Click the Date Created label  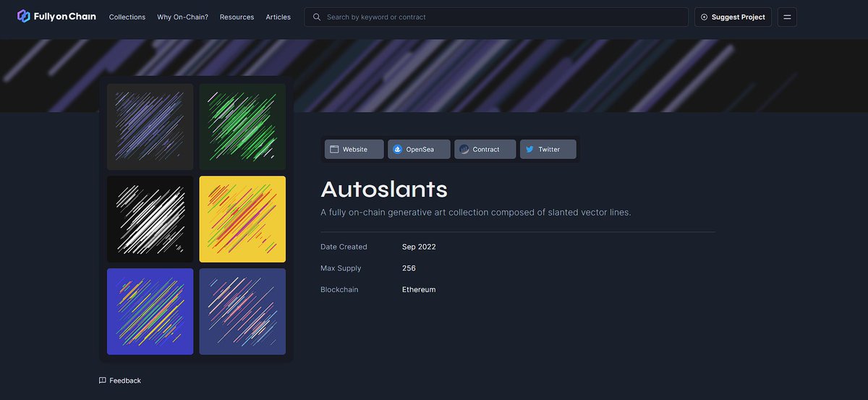tap(344, 247)
